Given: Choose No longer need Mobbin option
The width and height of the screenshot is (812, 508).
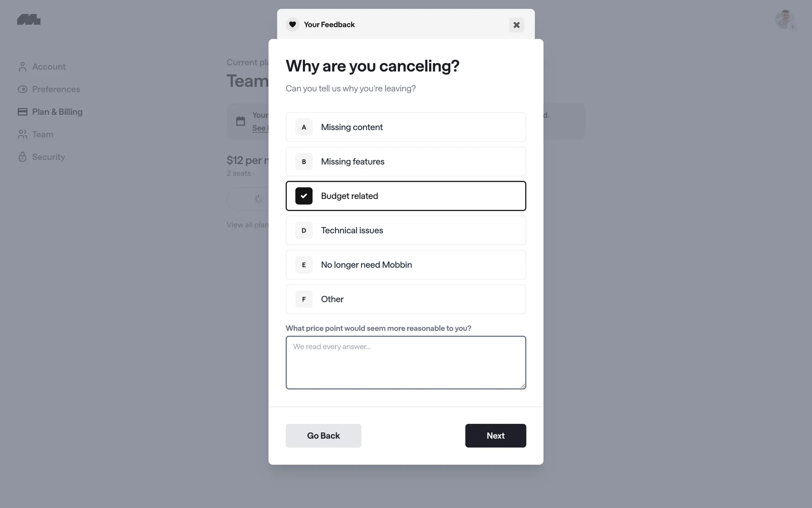Looking at the screenshot, I should click(406, 265).
